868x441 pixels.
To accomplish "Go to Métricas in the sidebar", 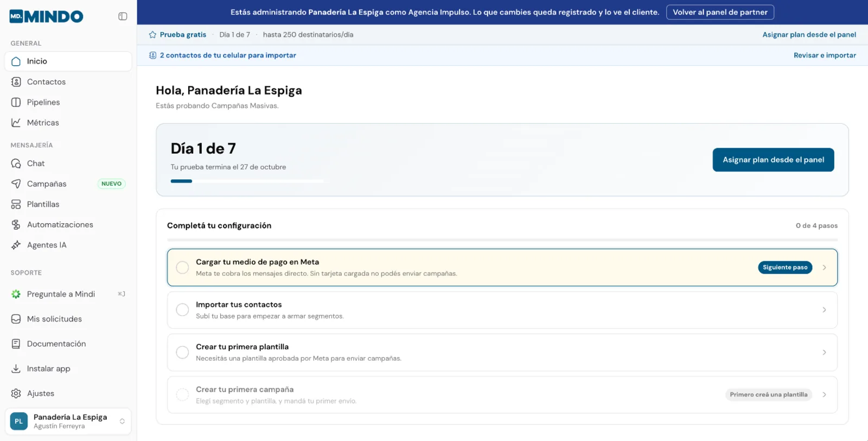I will coord(68,123).
